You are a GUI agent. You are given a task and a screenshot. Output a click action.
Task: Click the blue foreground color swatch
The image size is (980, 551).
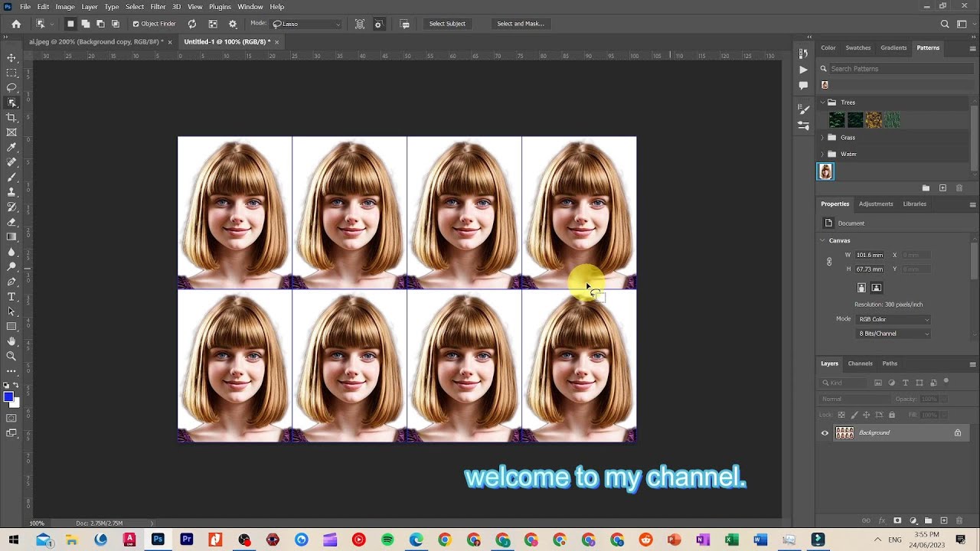(8, 396)
